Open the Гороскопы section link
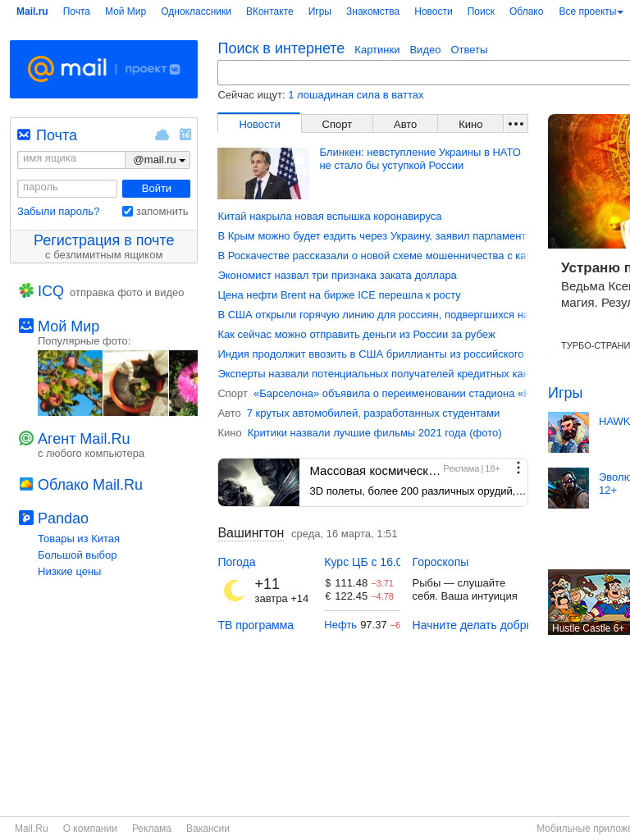 coord(441,562)
